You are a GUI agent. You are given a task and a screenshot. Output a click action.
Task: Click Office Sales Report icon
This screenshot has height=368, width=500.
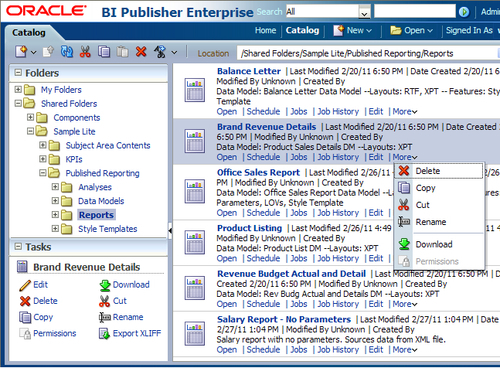point(195,191)
